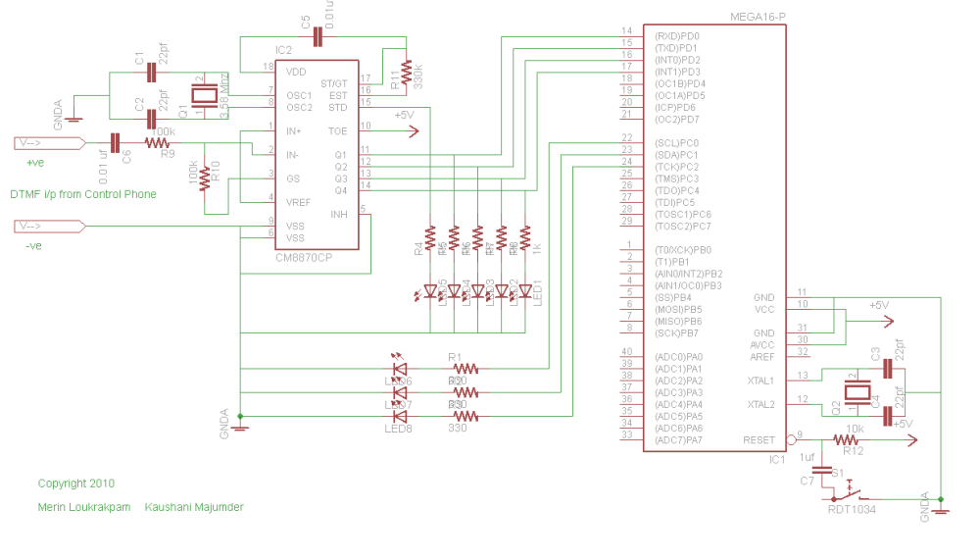Screen dimensions: 980x560
Task: Click the 'Kaushani Majumder' name
Action: (194, 507)
